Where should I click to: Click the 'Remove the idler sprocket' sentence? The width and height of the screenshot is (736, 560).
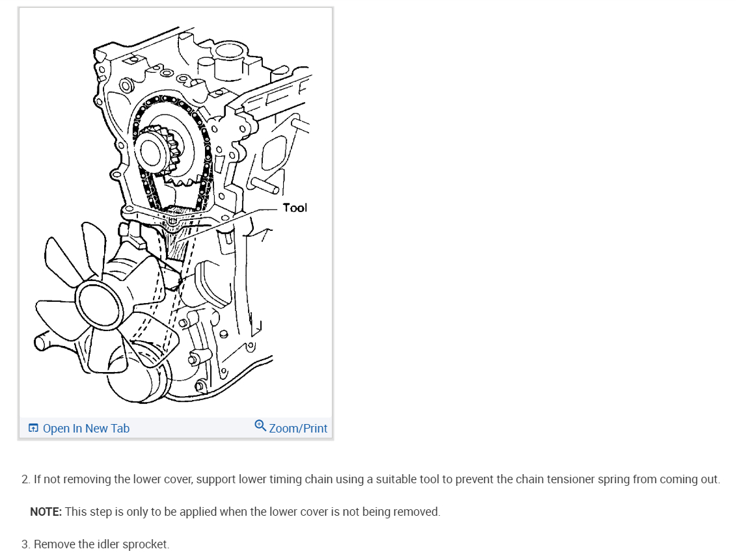[102, 544]
